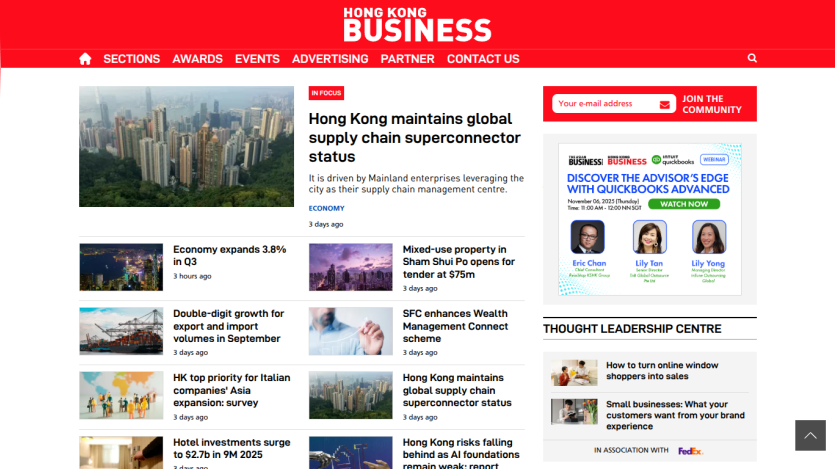The width and height of the screenshot is (835, 469).
Task: Open the SECTIONS menu
Action: pyautogui.click(x=132, y=59)
